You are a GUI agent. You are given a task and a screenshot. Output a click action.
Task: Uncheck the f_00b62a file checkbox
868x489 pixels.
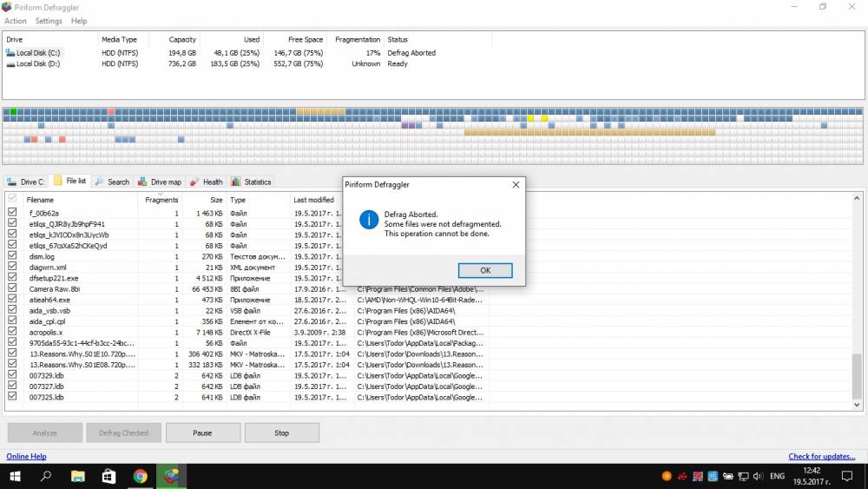(12, 212)
